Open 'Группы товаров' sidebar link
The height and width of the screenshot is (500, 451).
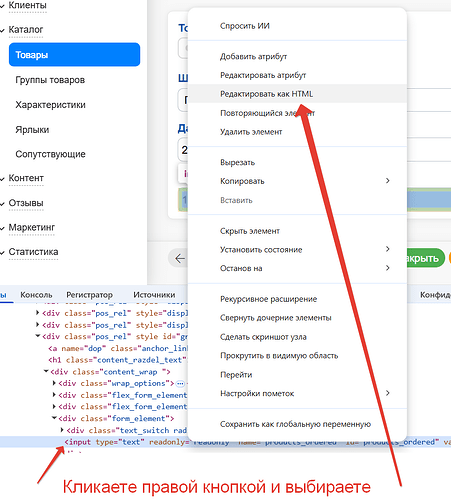pyautogui.click(x=50, y=80)
